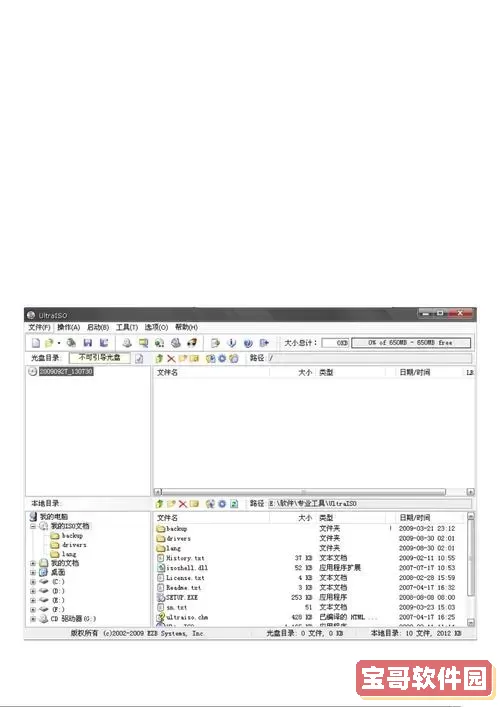Click the Mount to virtual drive icon

(x=176, y=343)
